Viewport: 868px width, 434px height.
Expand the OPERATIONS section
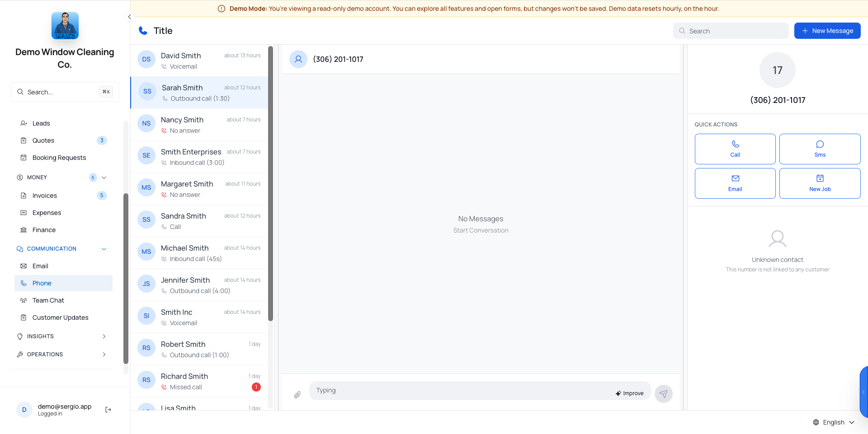(61, 355)
